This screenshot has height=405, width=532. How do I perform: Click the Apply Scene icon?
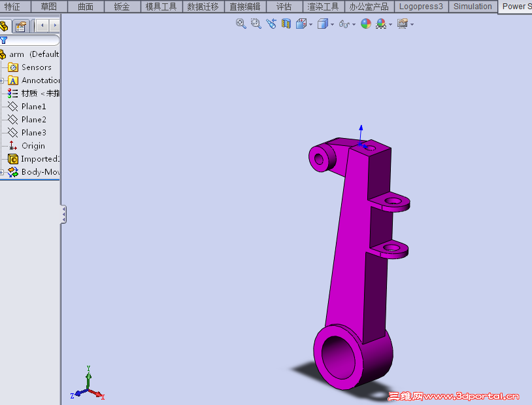[381, 24]
